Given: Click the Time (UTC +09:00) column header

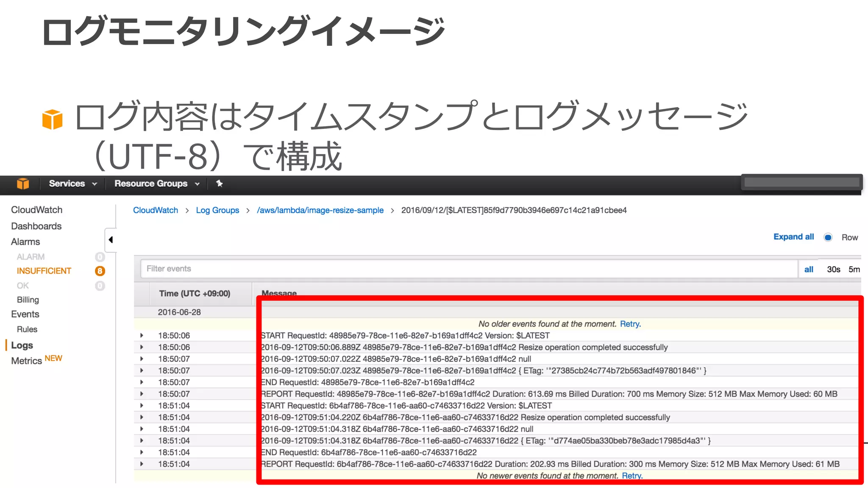Looking at the screenshot, I should (195, 294).
